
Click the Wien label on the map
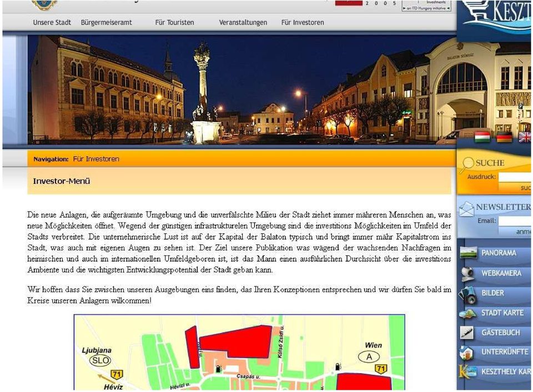click(x=373, y=345)
